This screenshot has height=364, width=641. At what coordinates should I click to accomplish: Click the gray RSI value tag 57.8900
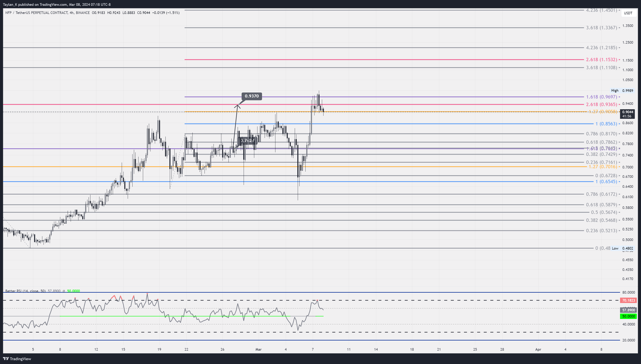click(628, 310)
